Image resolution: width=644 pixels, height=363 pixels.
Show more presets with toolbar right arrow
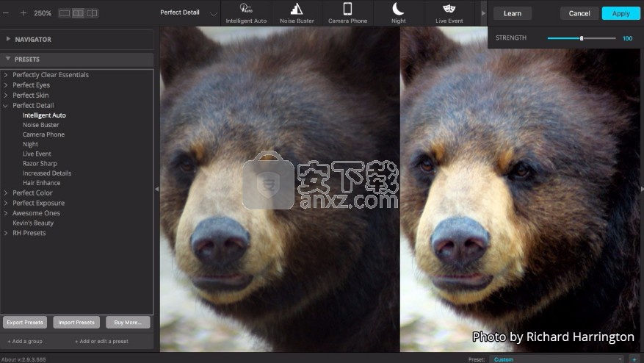(x=483, y=13)
